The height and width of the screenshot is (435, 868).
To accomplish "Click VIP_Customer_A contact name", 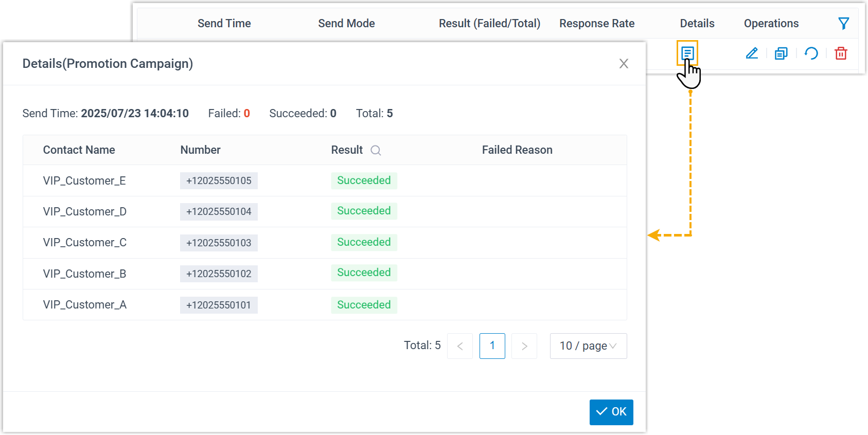I will tap(85, 305).
